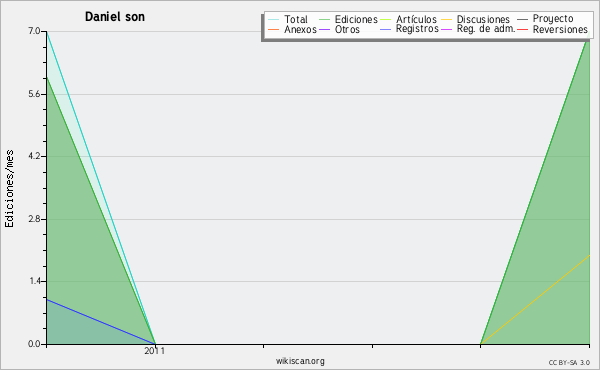Click the 4.2 y-axis tick label
Screen dimensions: 600x370
(x=34, y=156)
